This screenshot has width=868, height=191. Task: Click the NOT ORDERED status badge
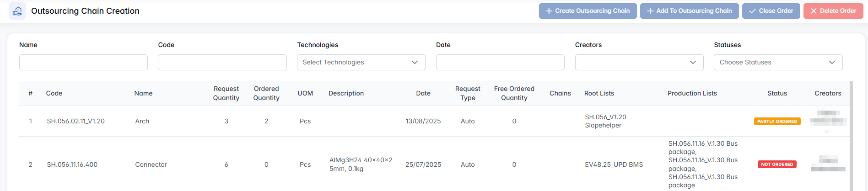(777, 164)
